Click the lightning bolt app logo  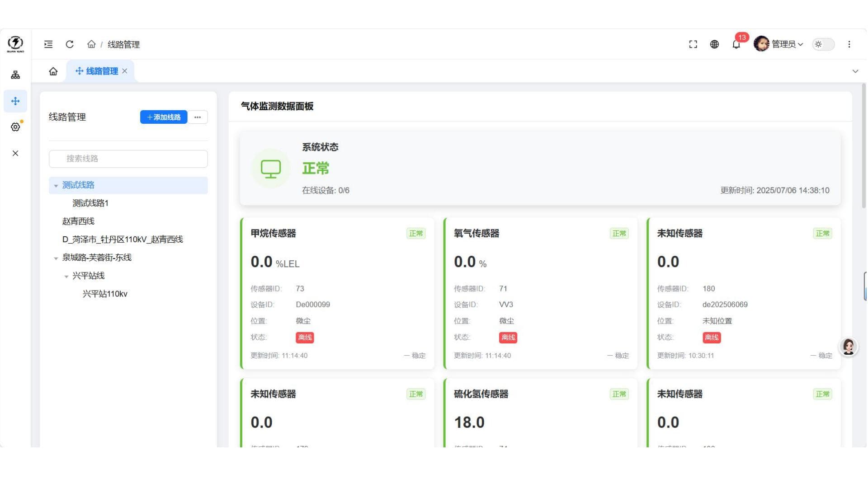[15, 44]
